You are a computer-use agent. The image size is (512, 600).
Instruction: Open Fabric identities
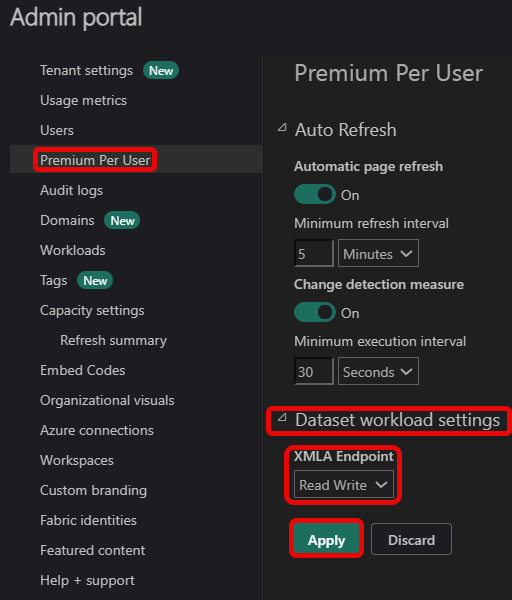pos(88,520)
